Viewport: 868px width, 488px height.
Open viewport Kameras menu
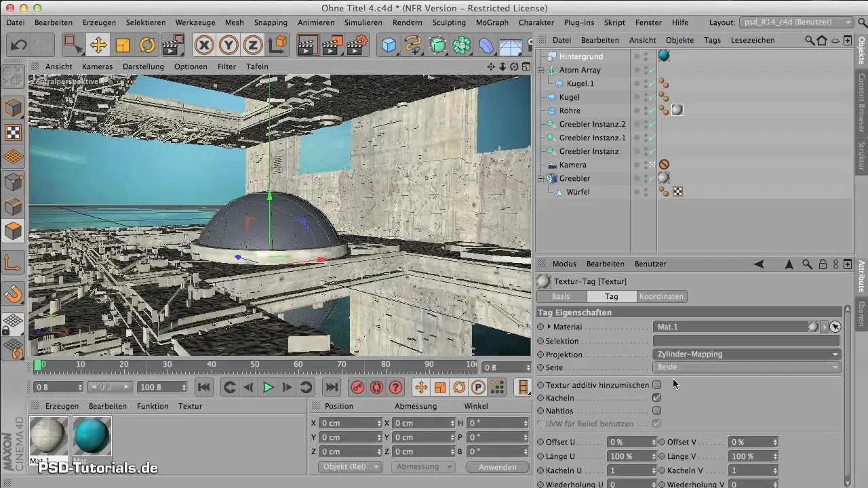tap(97, 66)
